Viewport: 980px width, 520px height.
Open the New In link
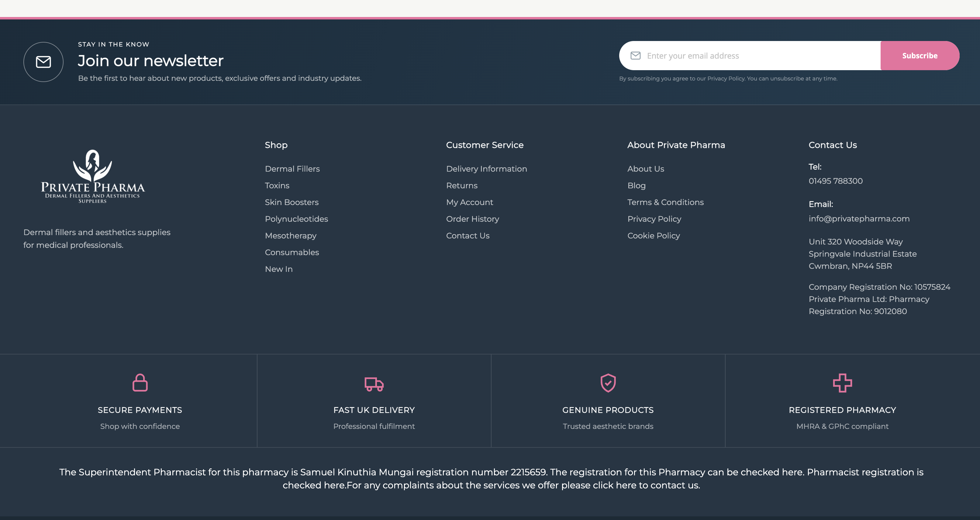279,269
